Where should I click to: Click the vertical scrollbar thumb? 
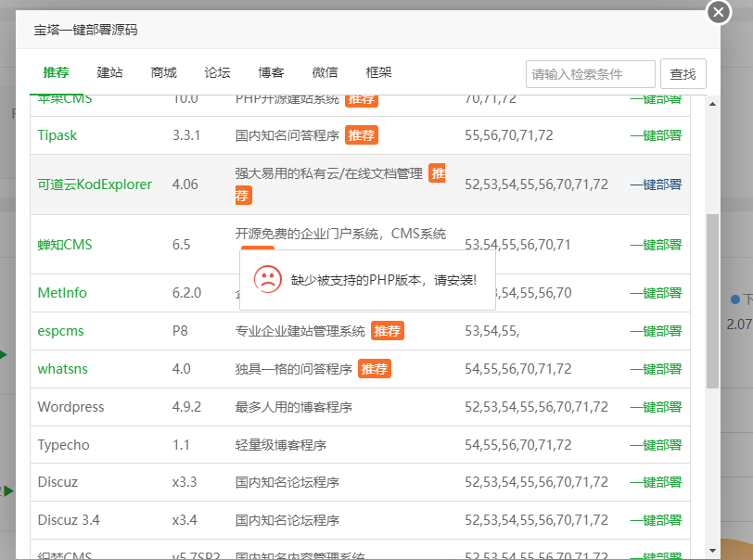point(712,301)
